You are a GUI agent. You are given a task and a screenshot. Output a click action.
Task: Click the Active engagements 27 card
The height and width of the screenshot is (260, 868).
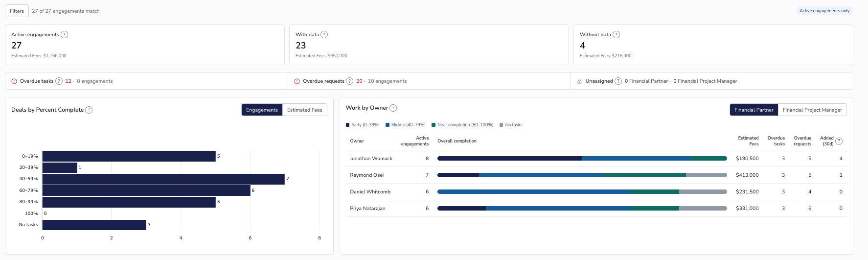pyautogui.click(x=145, y=45)
